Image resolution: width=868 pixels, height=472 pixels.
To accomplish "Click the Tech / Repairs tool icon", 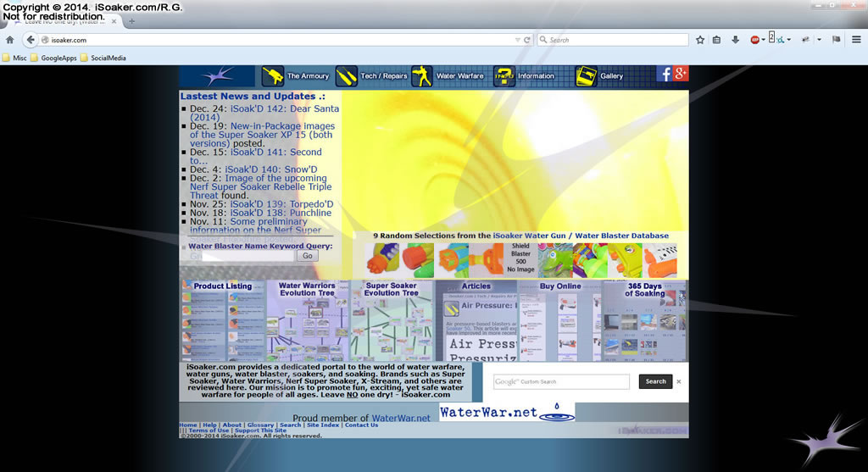I will [346, 75].
